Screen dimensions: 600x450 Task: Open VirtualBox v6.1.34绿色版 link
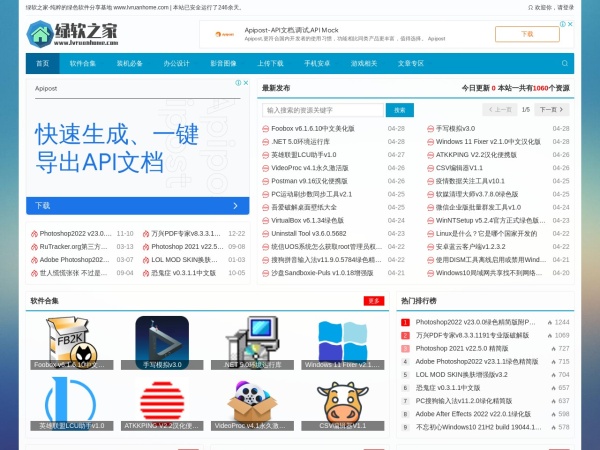click(307, 220)
